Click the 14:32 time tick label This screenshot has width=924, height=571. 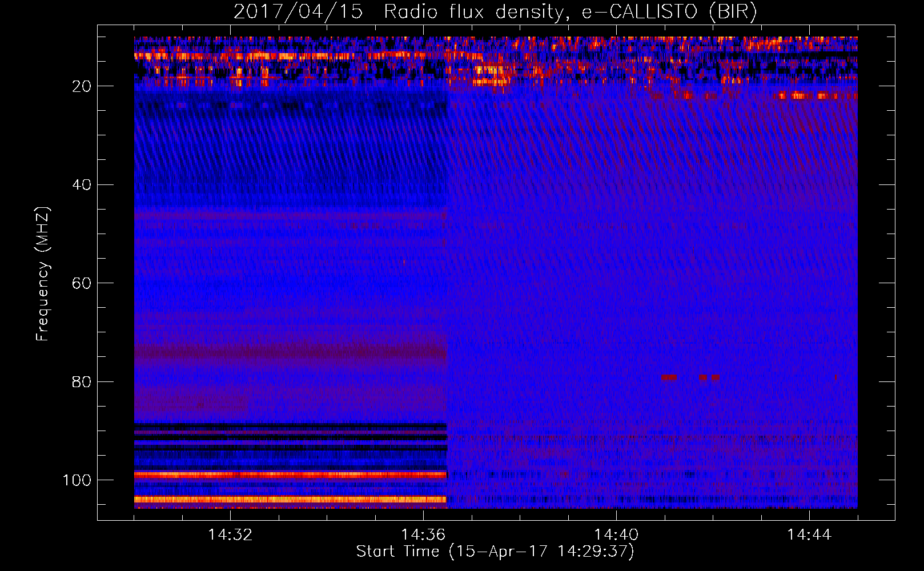tap(230, 535)
